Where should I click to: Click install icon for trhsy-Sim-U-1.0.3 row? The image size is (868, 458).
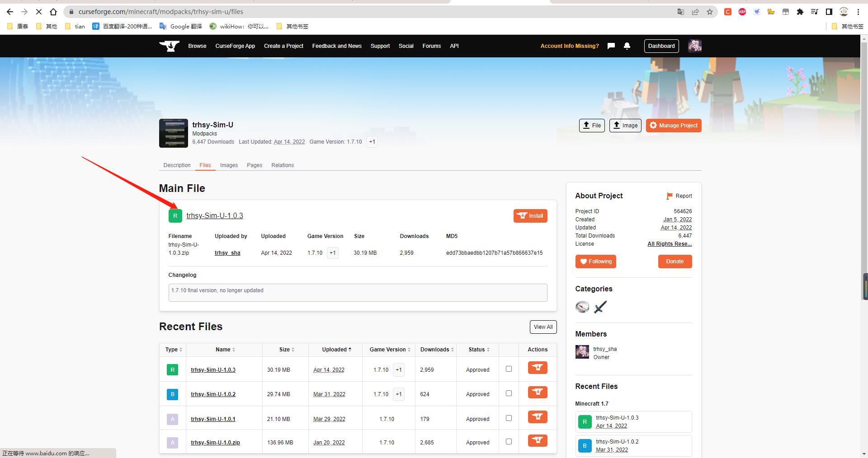[x=538, y=368]
